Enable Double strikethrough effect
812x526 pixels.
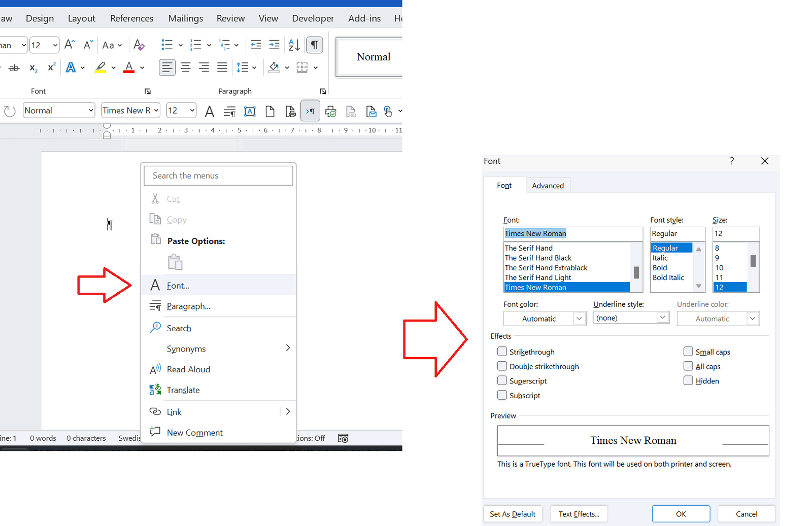point(502,366)
